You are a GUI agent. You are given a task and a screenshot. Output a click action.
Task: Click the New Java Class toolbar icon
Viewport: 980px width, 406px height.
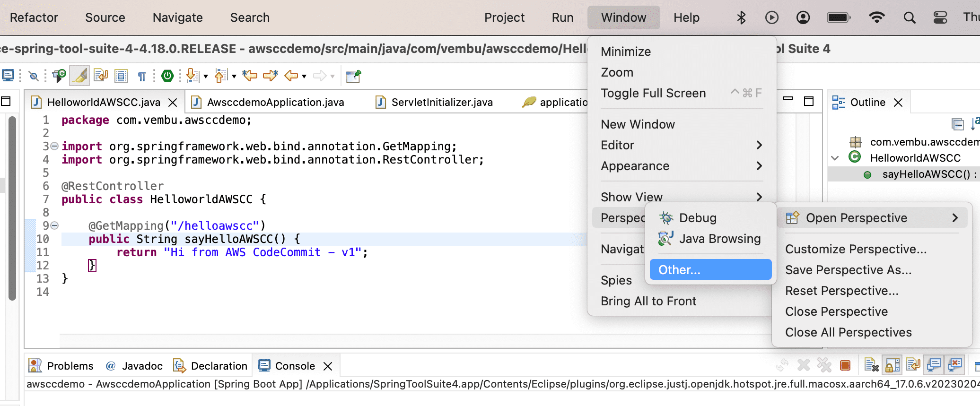[59, 76]
